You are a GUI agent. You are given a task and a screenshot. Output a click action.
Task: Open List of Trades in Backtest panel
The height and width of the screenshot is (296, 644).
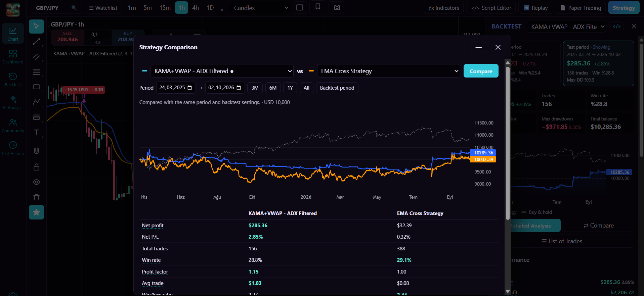tap(562, 241)
